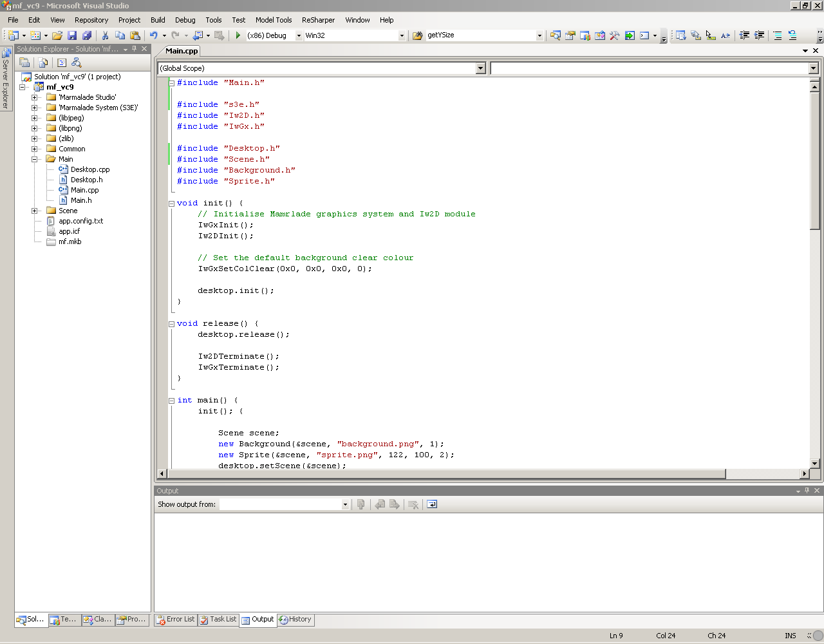This screenshot has height=644, width=824.
Task: Collapse the init function outline box
Action: click(172, 204)
